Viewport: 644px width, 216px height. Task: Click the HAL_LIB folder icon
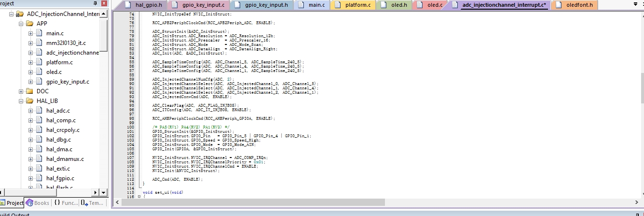tap(29, 101)
